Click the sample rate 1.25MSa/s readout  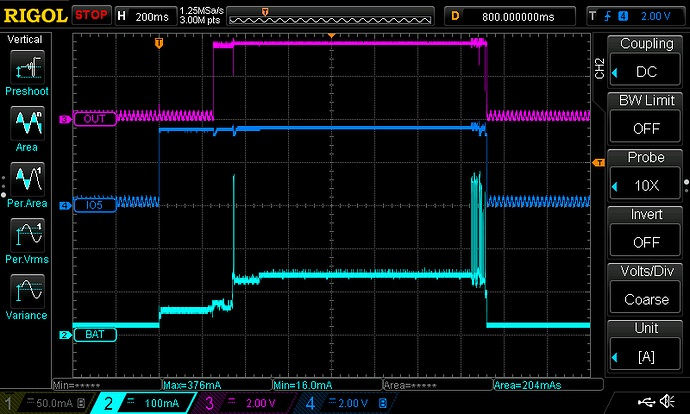click(x=202, y=11)
